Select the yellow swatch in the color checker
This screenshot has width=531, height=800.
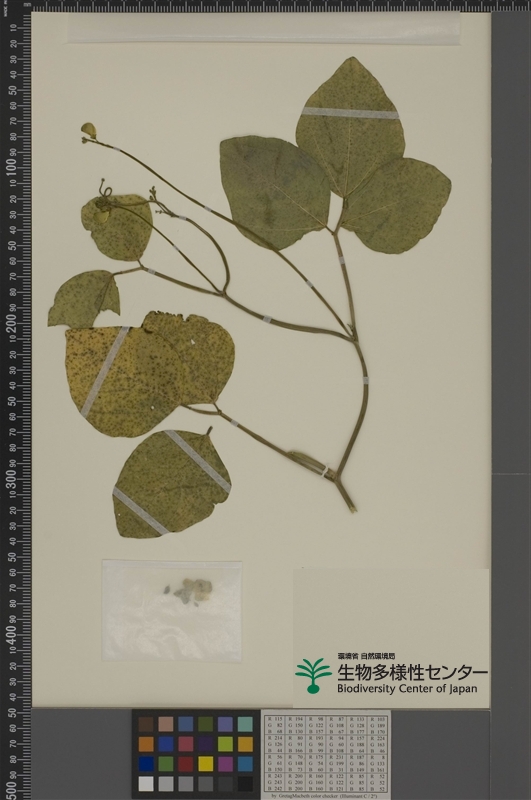coord(206,764)
